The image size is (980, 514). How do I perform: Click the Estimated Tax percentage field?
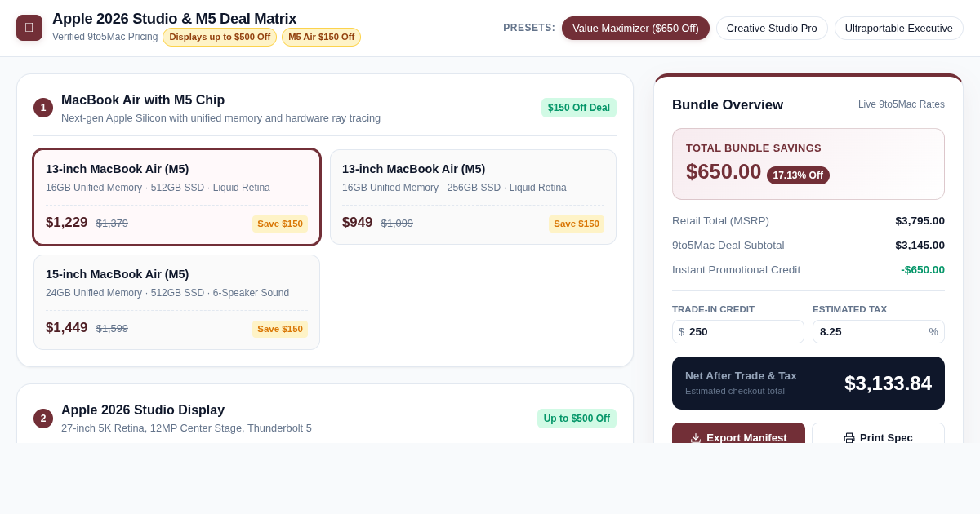coord(879,331)
